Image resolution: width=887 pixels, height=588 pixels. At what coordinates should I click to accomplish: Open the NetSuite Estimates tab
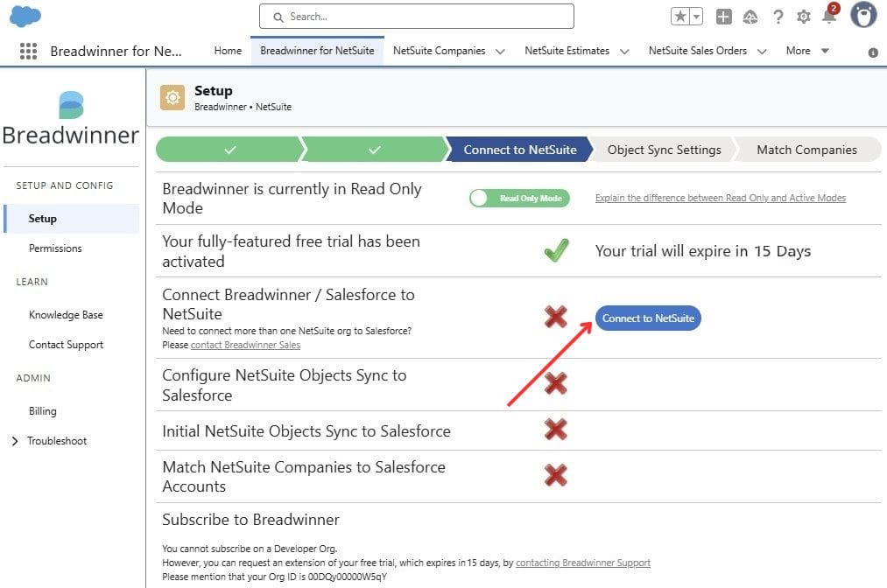click(567, 51)
